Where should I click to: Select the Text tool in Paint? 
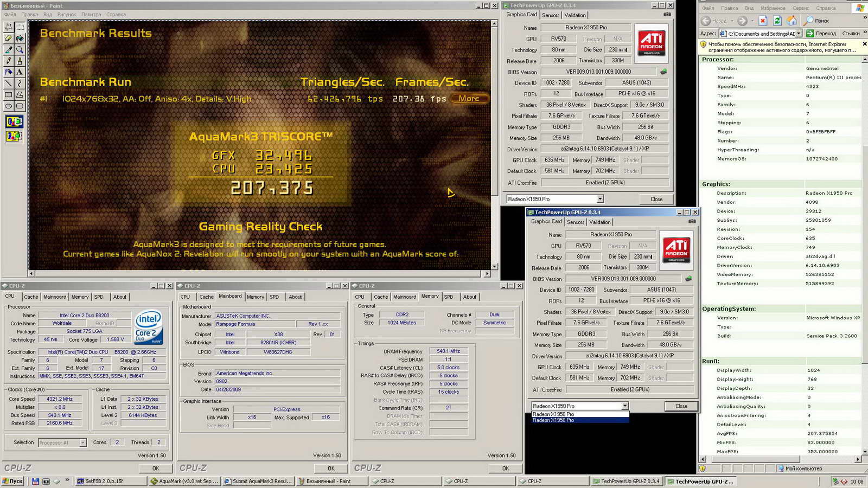[x=20, y=72]
